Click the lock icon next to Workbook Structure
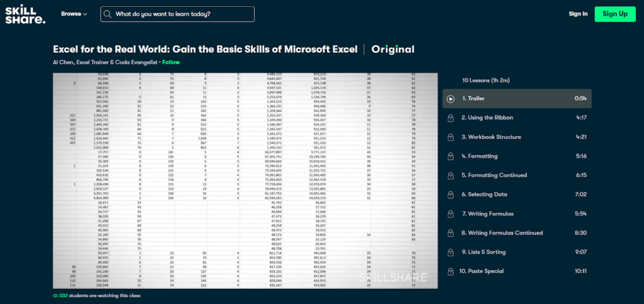This screenshot has height=304, width=644. click(x=450, y=138)
